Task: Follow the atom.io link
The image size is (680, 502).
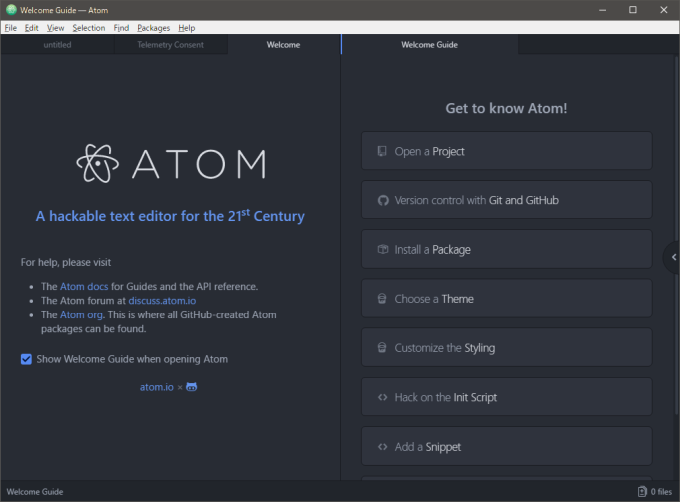Action: (x=157, y=387)
